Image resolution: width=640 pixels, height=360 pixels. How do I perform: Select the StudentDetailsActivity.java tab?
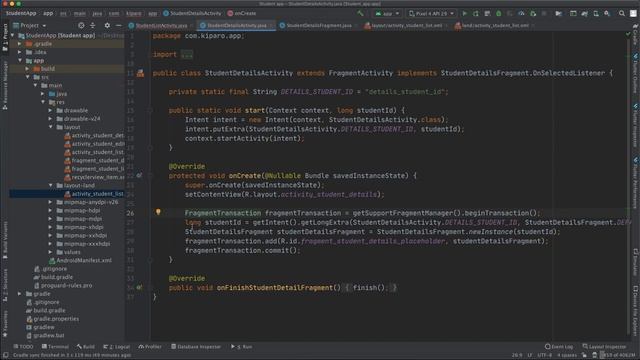pyautogui.click(x=236, y=25)
